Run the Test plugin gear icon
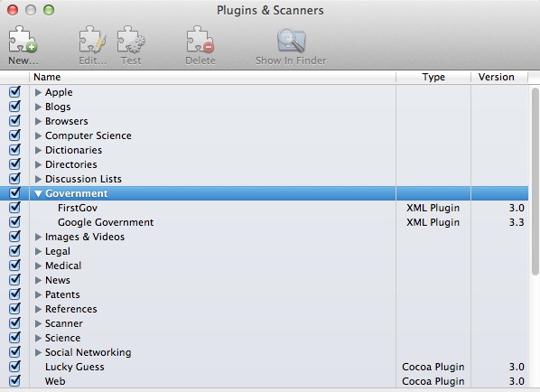The image size is (540, 392). [131, 40]
